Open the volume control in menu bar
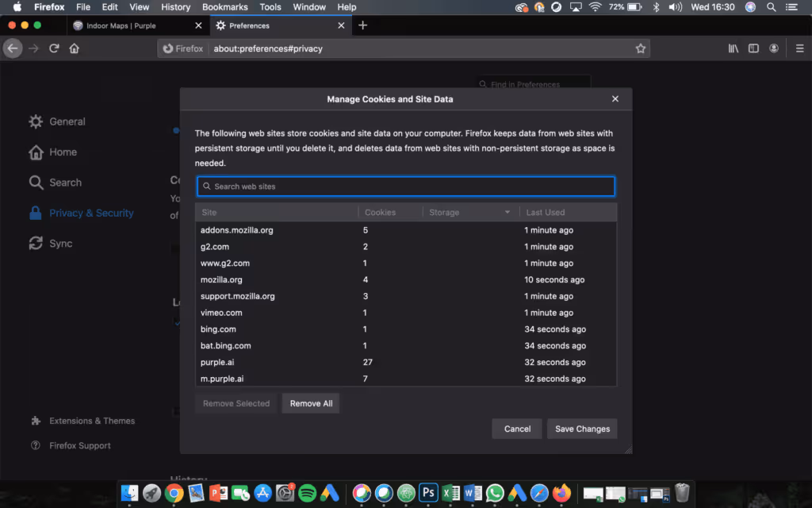The height and width of the screenshot is (508, 812). click(675, 7)
